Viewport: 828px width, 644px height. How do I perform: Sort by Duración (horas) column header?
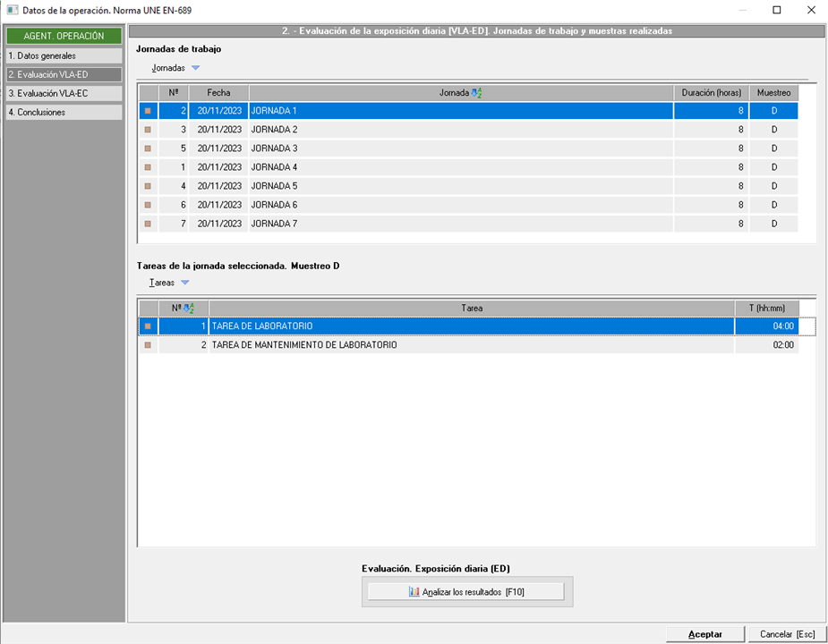pyautogui.click(x=711, y=93)
